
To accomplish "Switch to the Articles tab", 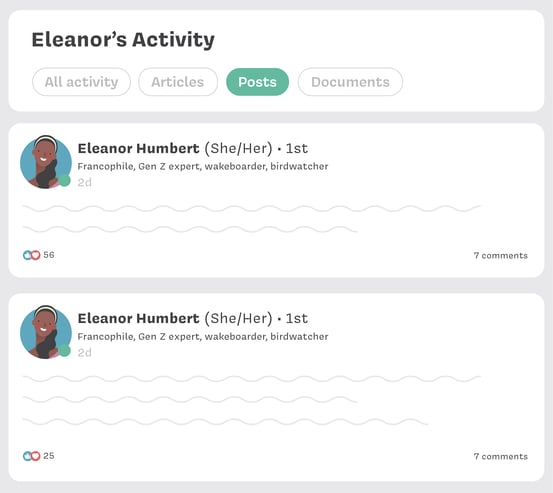I will click(178, 82).
